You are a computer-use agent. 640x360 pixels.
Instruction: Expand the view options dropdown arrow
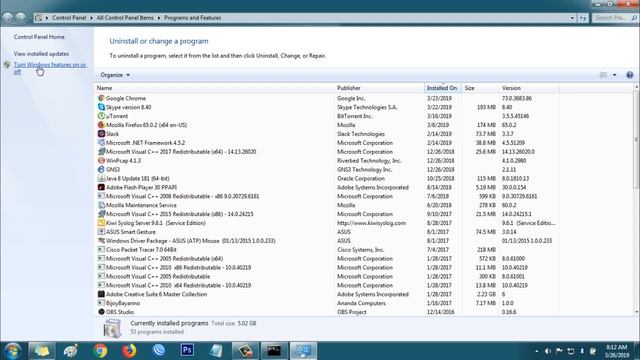(615, 75)
